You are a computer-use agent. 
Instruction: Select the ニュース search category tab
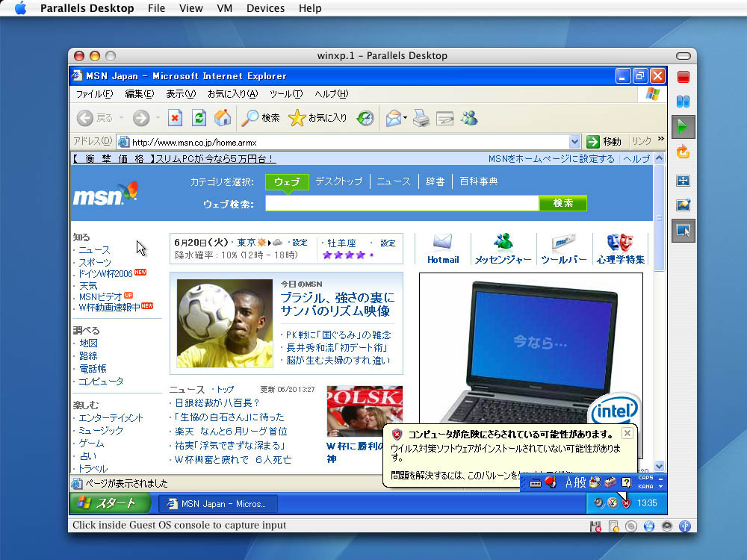click(393, 181)
